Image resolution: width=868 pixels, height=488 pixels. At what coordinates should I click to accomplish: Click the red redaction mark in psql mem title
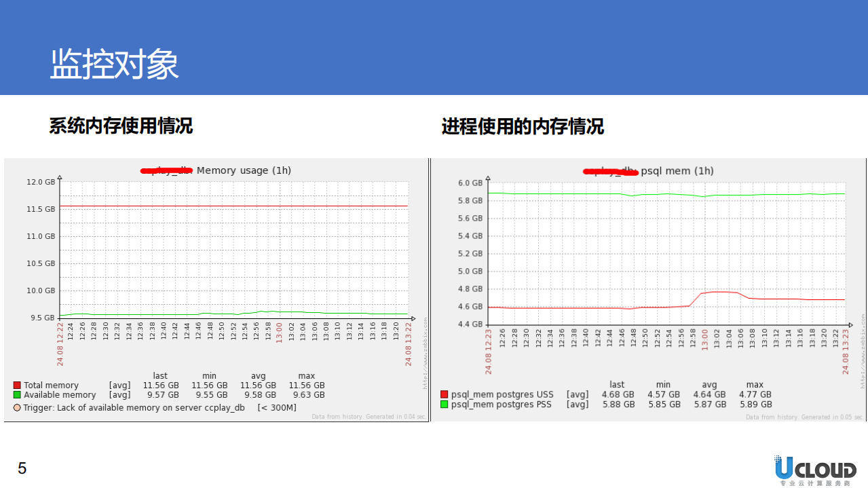point(609,171)
